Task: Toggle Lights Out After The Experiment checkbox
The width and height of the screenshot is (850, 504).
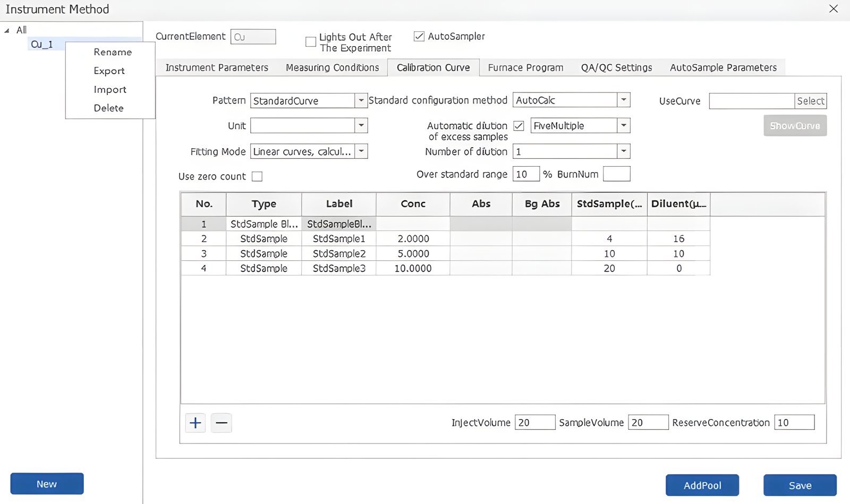Action: (x=311, y=42)
